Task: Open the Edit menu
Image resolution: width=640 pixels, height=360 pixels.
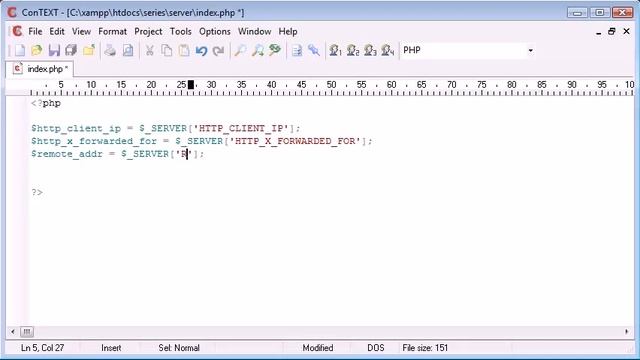Action: [57, 31]
